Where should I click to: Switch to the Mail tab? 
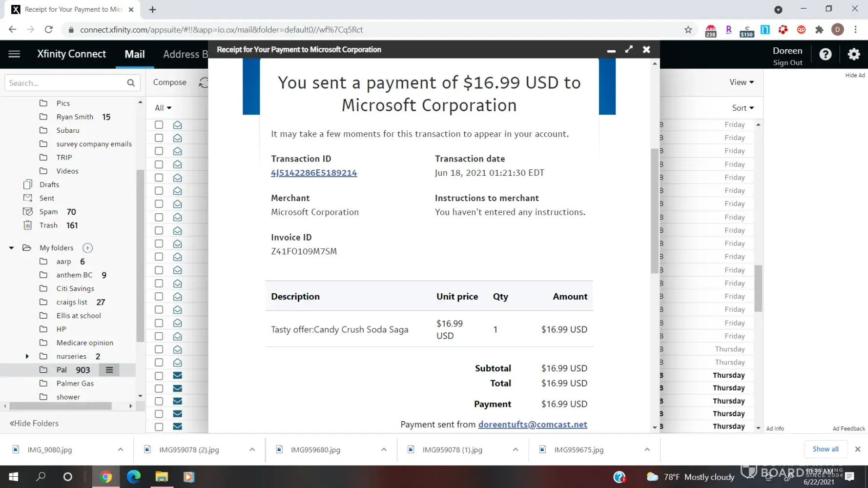coord(135,54)
